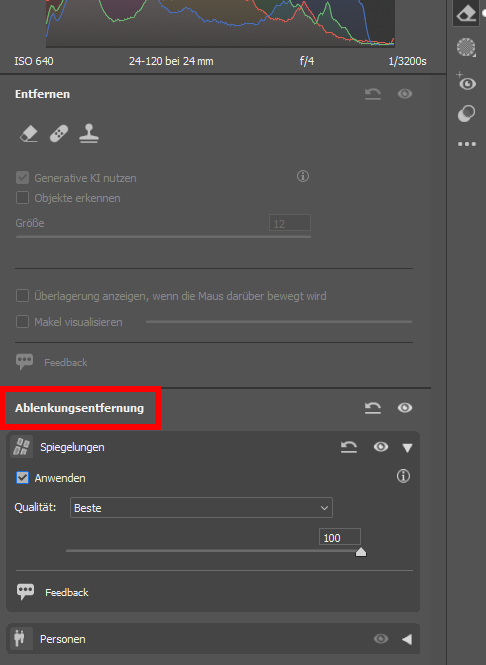
Task: Open the Qualität dropdown showing Beste
Action: point(201,508)
